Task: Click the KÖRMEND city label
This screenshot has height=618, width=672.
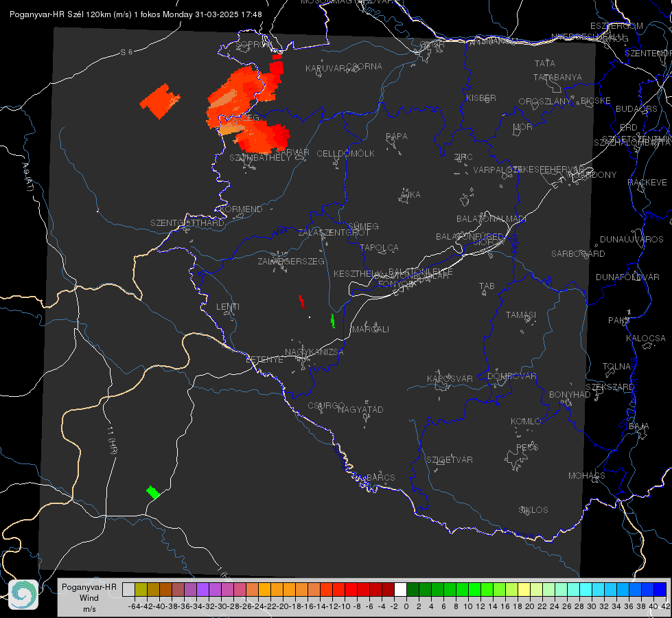Action: (241, 209)
